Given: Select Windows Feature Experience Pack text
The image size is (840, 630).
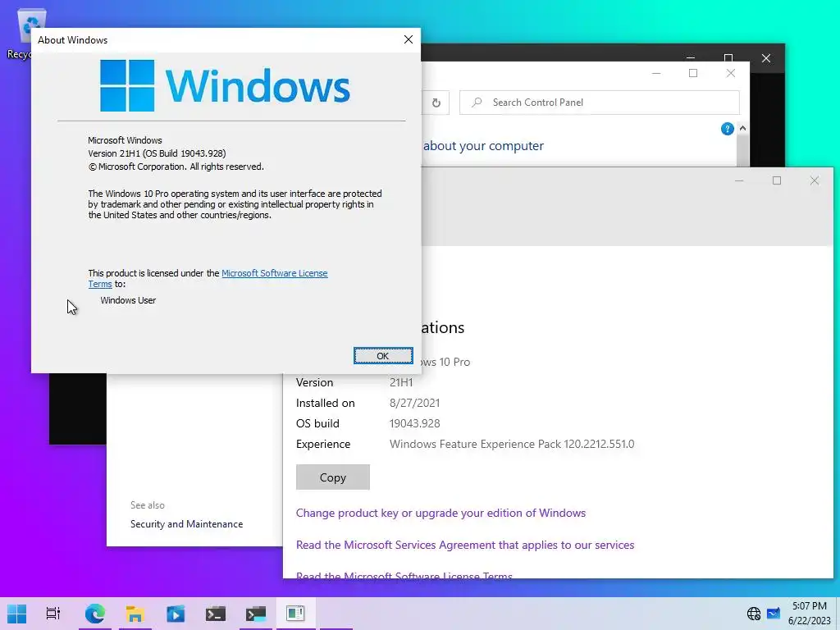Looking at the screenshot, I should (512, 444).
